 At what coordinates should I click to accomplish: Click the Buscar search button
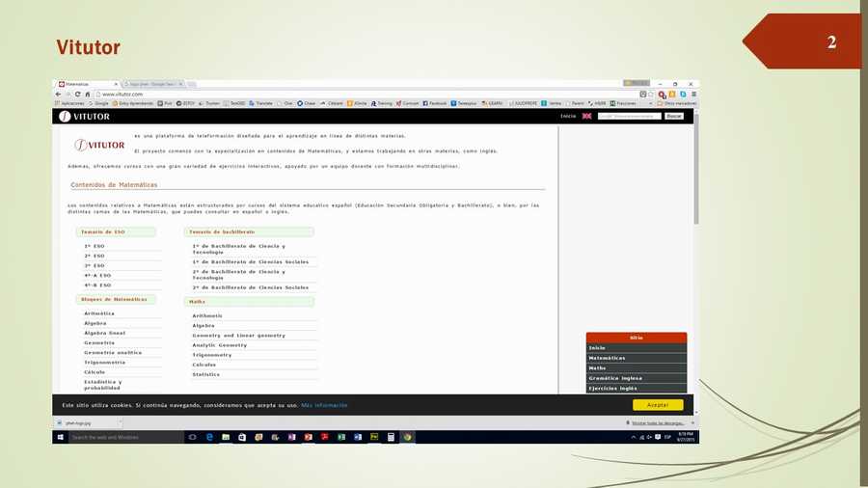[x=674, y=116]
